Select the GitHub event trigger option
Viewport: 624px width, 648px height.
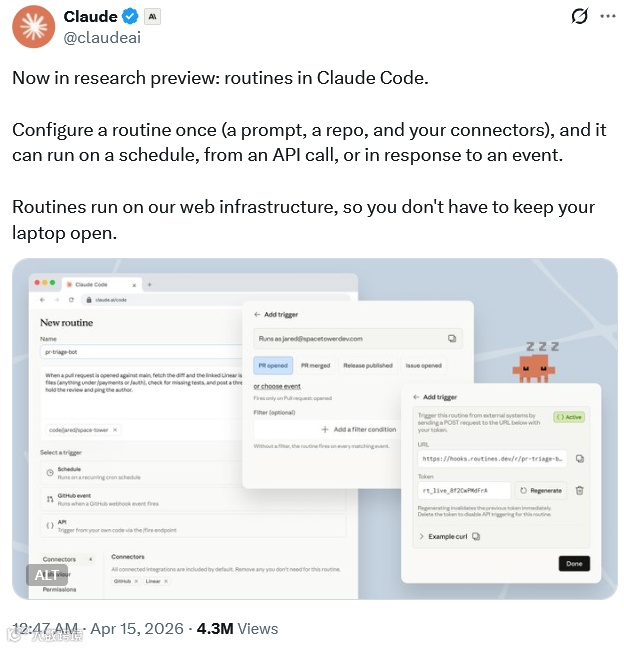point(193,499)
